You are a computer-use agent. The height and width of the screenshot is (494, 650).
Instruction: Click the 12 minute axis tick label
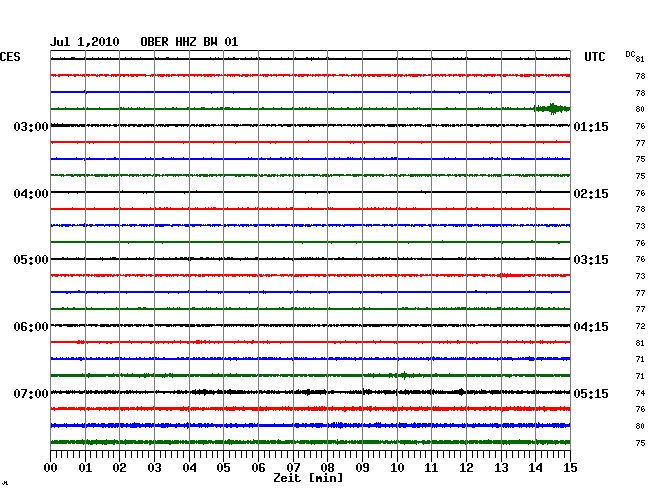tap(466, 468)
